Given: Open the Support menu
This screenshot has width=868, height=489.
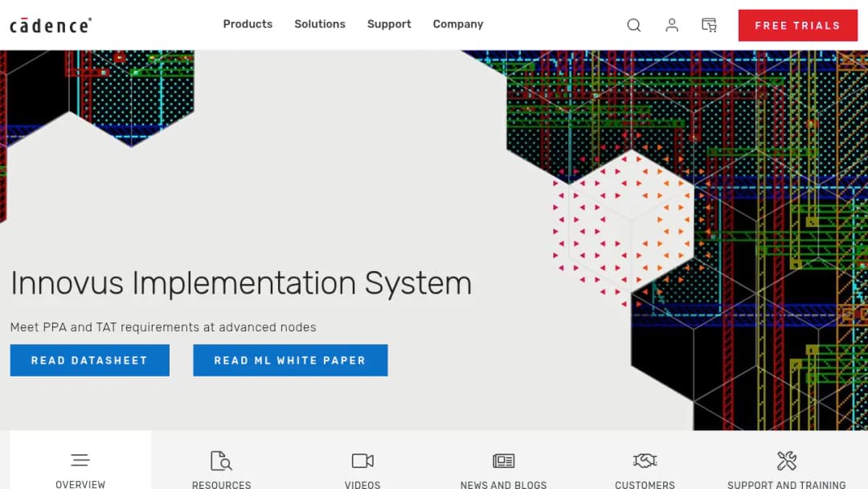Looking at the screenshot, I should [x=389, y=24].
